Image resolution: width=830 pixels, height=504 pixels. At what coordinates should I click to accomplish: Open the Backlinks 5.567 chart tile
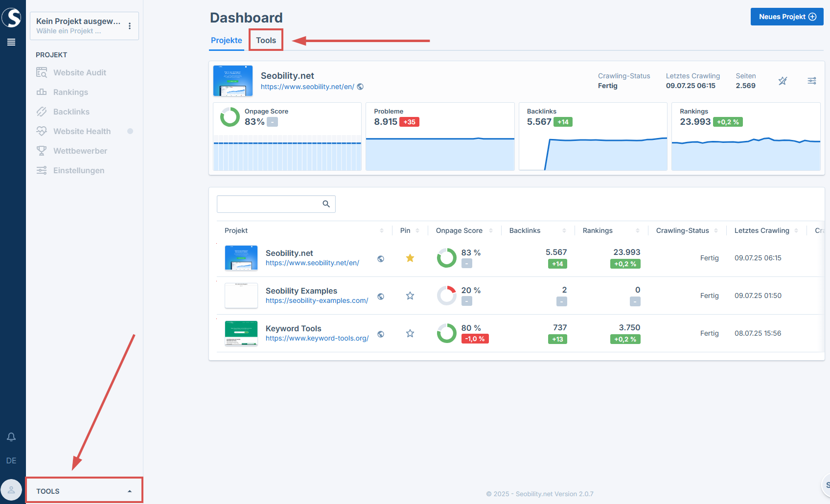[x=593, y=137]
